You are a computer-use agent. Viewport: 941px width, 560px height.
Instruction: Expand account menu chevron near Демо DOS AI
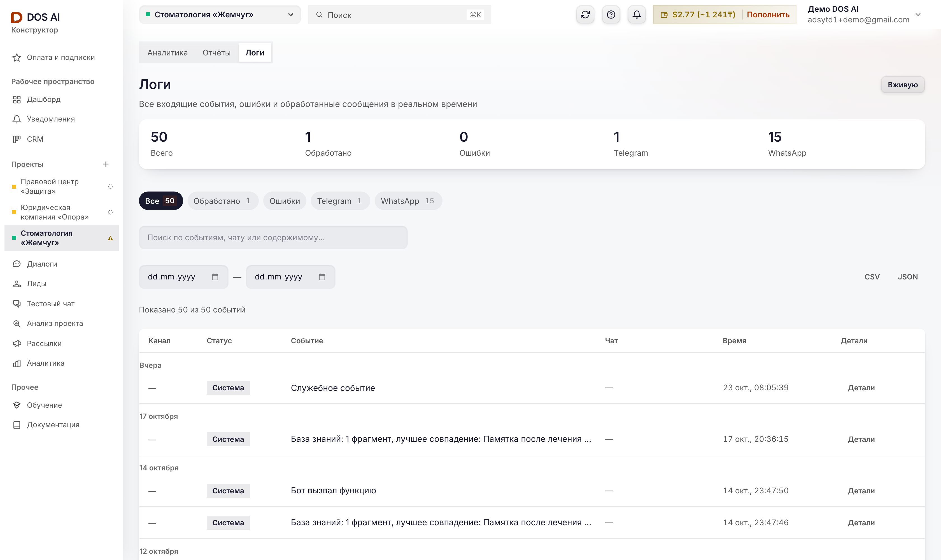click(x=918, y=15)
